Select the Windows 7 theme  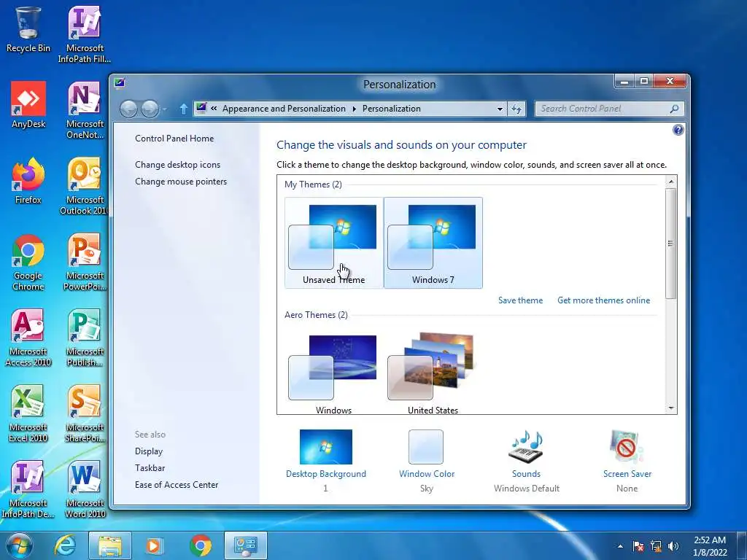pos(433,243)
